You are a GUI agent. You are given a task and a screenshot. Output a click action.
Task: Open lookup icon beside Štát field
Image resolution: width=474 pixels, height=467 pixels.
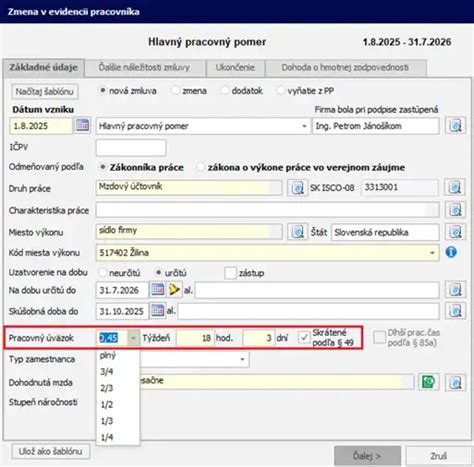455,232
